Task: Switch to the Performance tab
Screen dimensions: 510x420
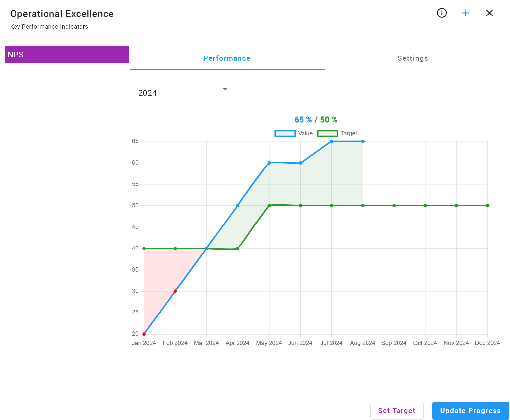Action: (x=227, y=58)
